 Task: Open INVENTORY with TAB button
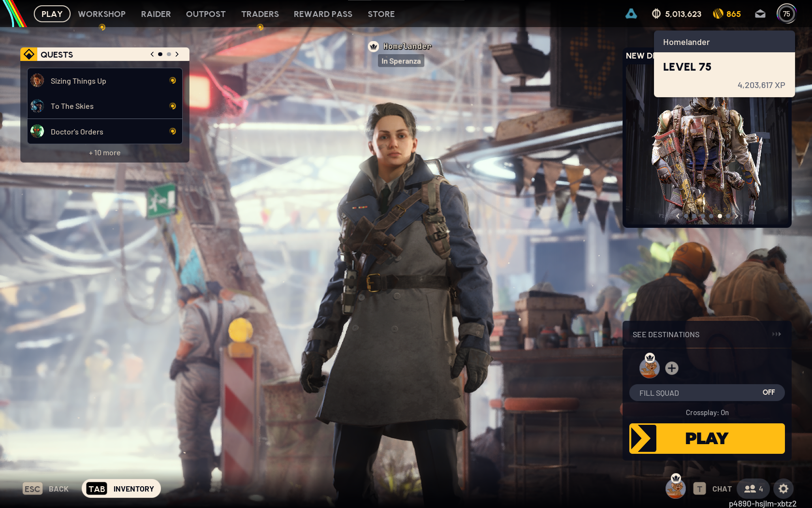coord(121,489)
